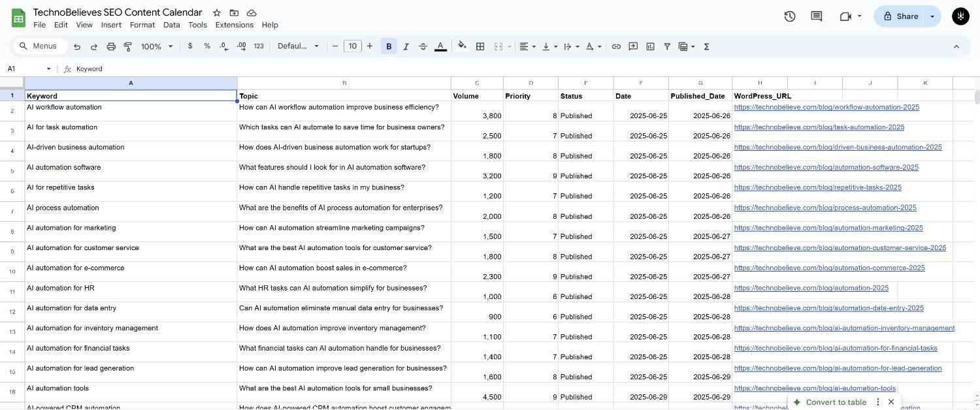Apply strikethrough formatting
This screenshot has width=980, height=410.
pos(423,46)
